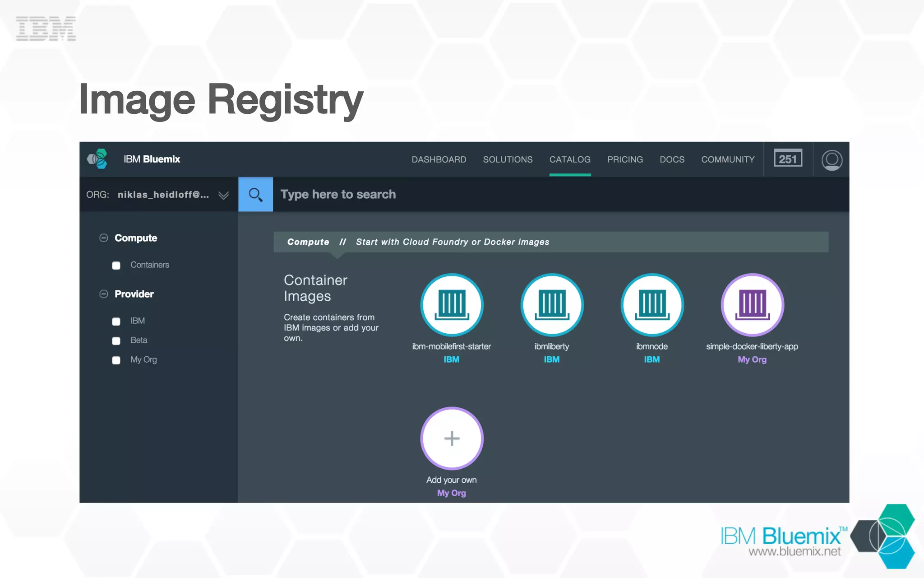Select the CATALOG tab
Image resolution: width=924 pixels, height=578 pixels.
(570, 159)
